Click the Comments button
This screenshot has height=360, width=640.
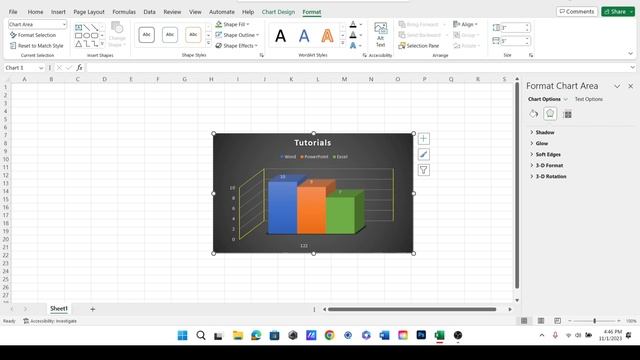coord(577,11)
